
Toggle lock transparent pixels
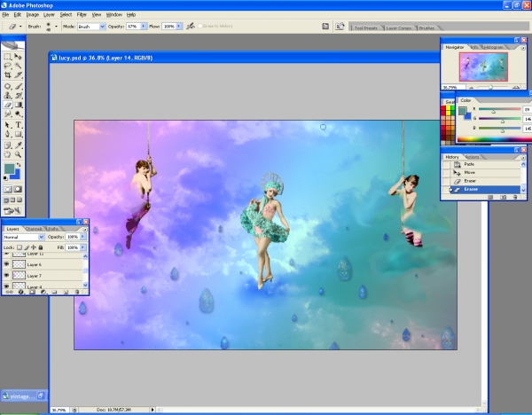coord(20,247)
